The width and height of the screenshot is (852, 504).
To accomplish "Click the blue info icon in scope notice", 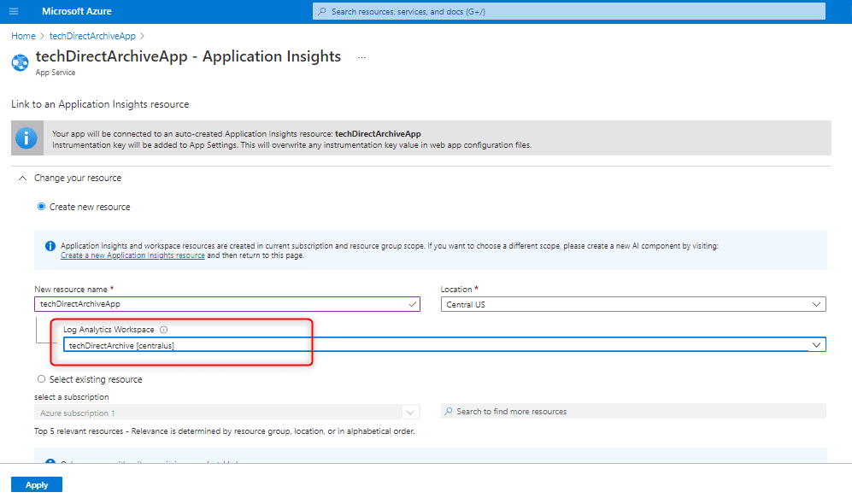I will pos(50,247).
